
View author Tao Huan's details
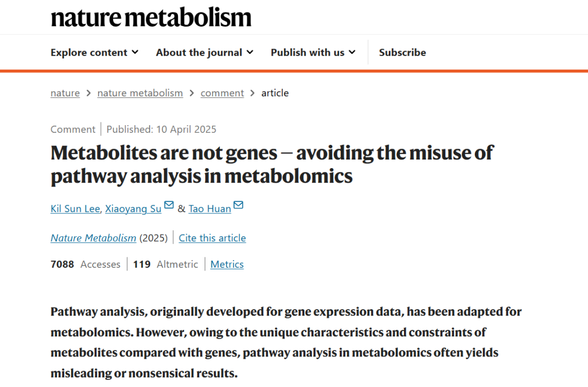210,208
